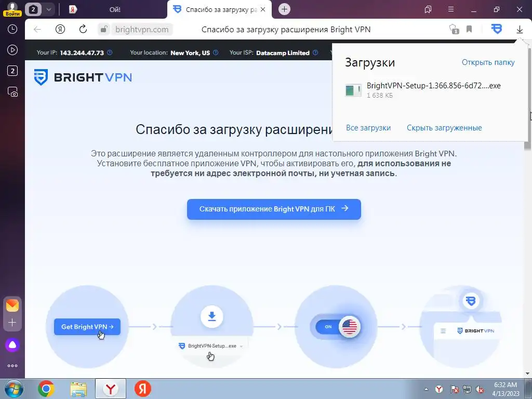Open the red Яндекс taskbar icon
Image resolution: width=532 pixels, height=399 pixels.
pos(142,389)
